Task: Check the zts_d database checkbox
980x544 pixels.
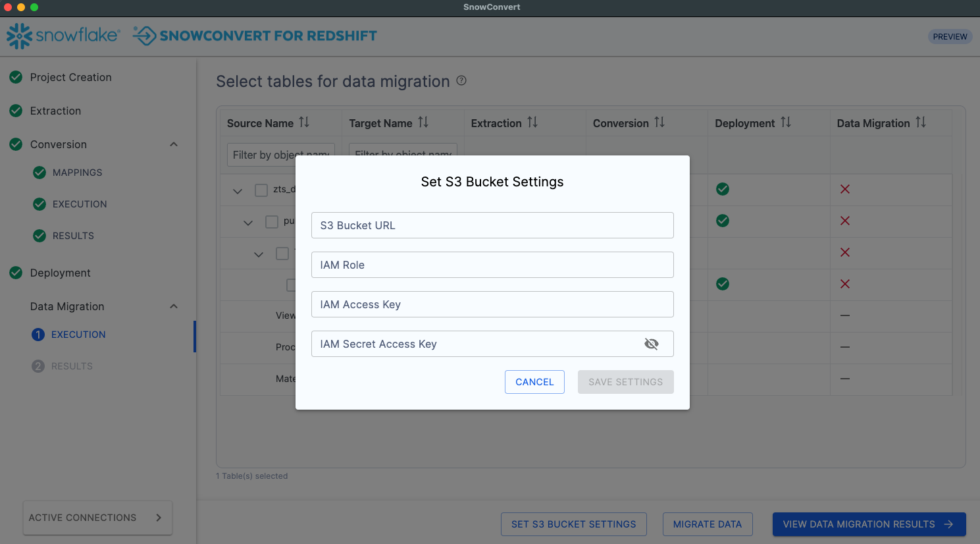Action: click(x=261, y=190)
